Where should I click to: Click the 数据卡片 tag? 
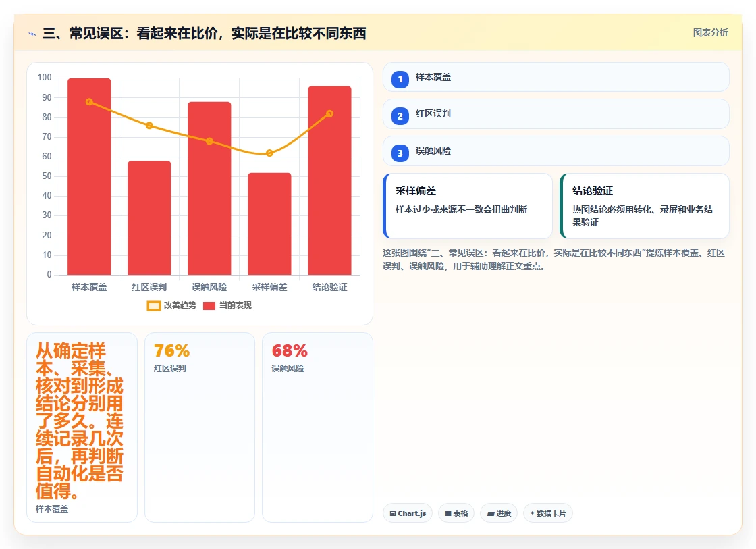[547, 513]
